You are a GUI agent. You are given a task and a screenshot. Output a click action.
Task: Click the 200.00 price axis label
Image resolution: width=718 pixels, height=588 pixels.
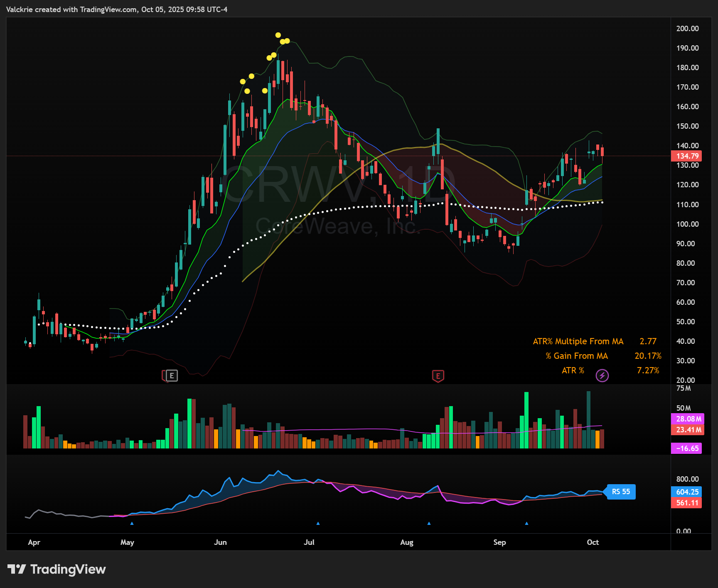click(687, 29)
